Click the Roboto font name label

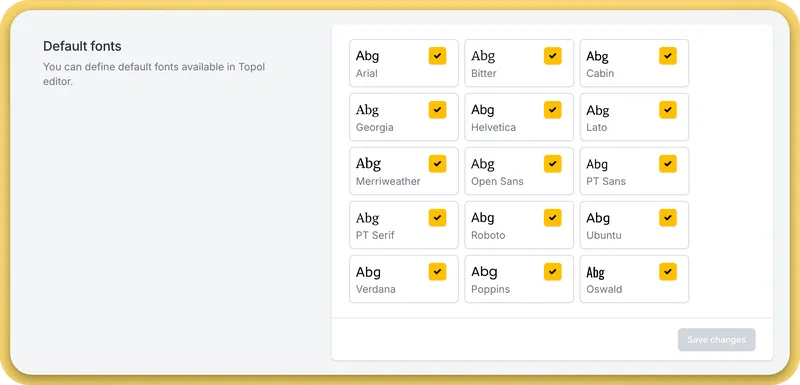tap(488, 236)
